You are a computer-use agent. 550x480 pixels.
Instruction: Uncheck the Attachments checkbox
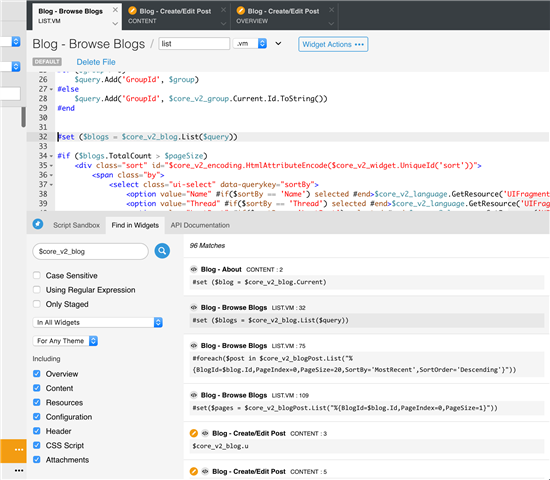click(36, 459)
